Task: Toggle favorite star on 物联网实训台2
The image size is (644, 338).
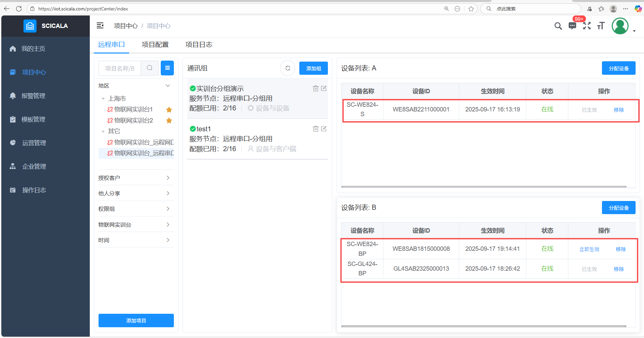Action: tap(169, 121)
